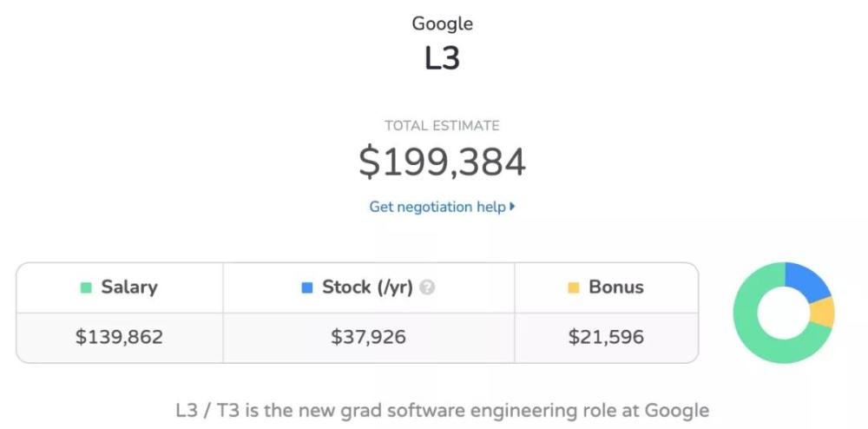Click the L3 level heading
This screenshot has height=429, width=868.
point(442,57)
